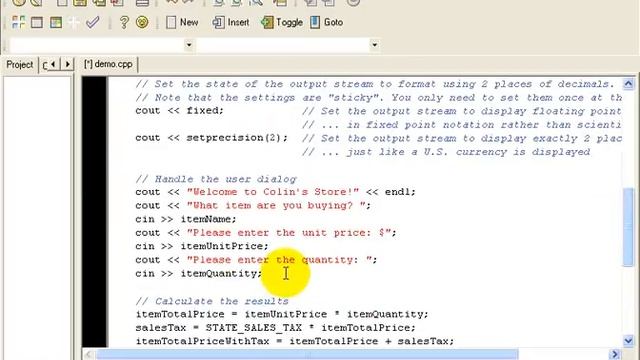The width and height of the screenshot is (640, 360).
Task: Click inside the second toolbar combo field
Action: pos(283,45)
